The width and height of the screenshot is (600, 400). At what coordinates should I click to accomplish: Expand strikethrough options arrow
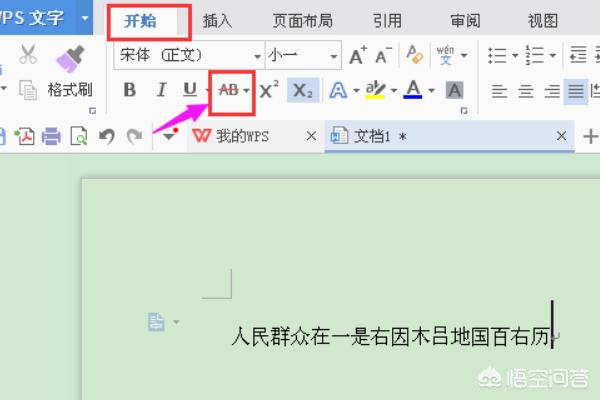[246, 91]
